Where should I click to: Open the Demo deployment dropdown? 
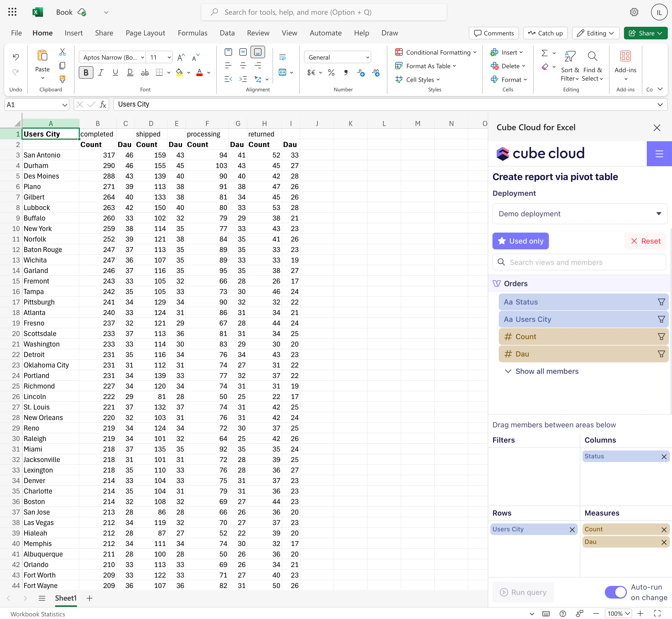[x=580, y=214]
